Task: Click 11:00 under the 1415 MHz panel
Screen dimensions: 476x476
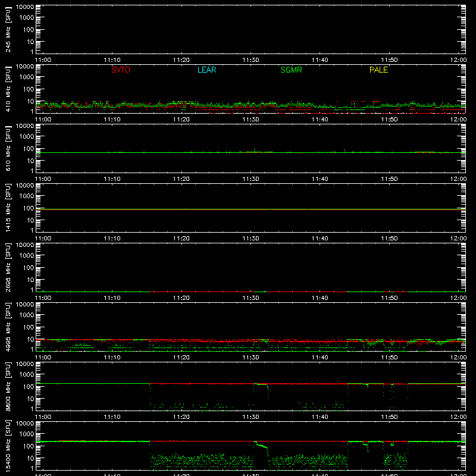Action: 43,239
